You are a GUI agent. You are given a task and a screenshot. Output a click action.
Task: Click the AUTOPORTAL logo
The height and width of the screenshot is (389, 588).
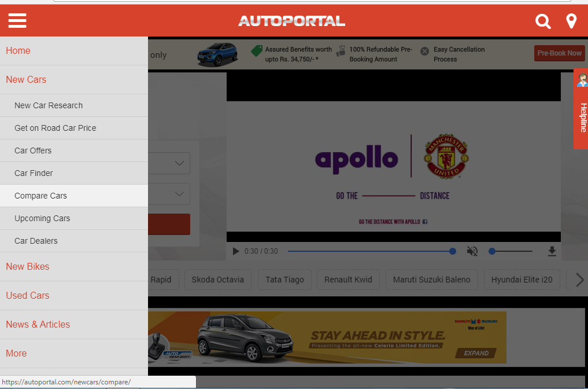[292, 21]
